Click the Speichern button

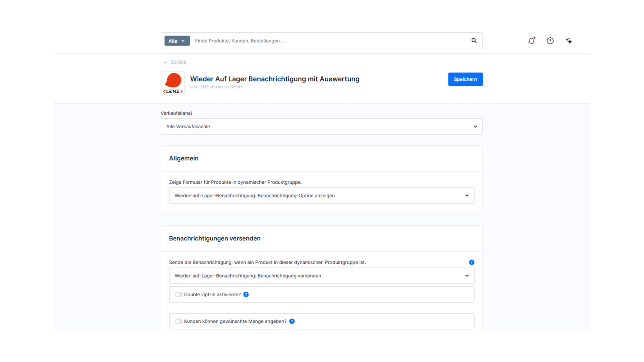(465, 79)
